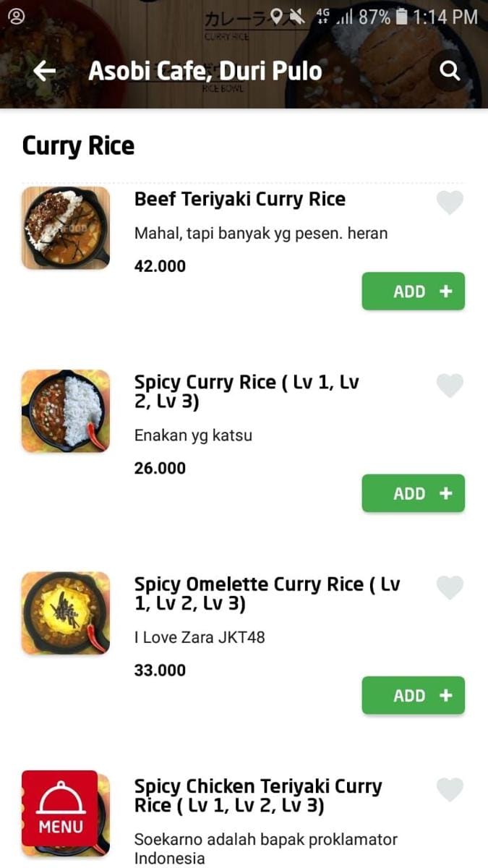488x868 pixels.
Task: Tap the Asobi Cafe, Duri Pulo header title
Action: (x=205, y=71)
